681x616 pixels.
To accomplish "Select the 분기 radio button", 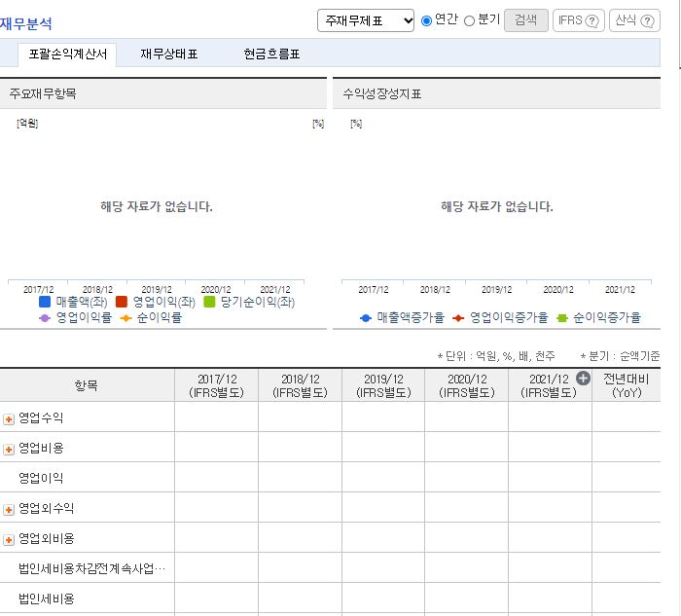I will [469, 20].
